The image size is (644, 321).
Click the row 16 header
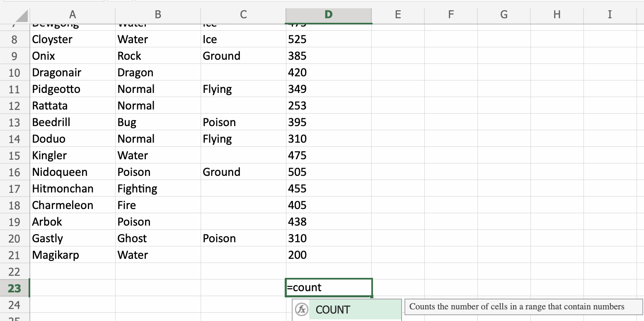coord(15,172)
